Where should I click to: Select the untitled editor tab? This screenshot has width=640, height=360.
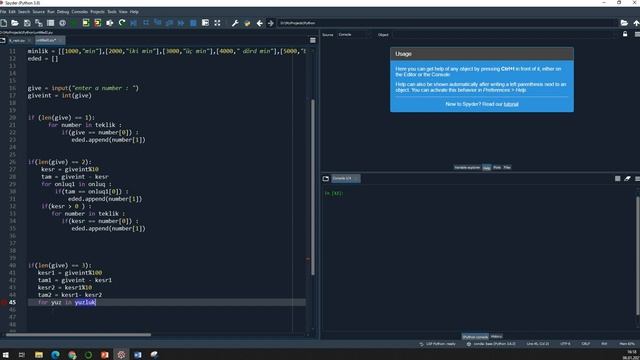click(49, 40)
